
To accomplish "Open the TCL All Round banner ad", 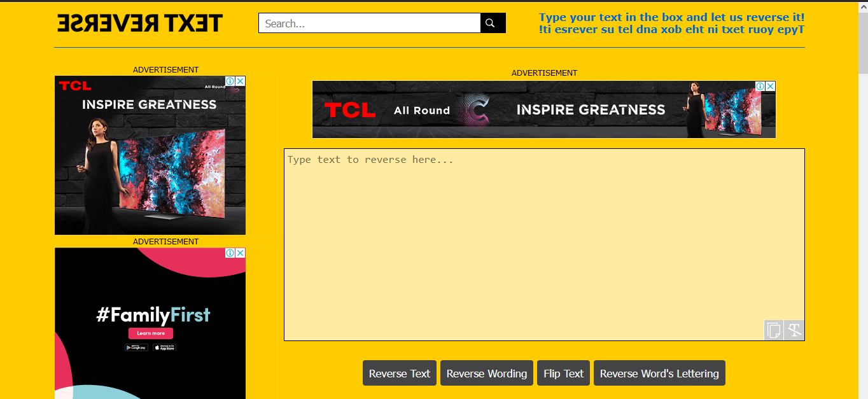I will tap(544, 109).
